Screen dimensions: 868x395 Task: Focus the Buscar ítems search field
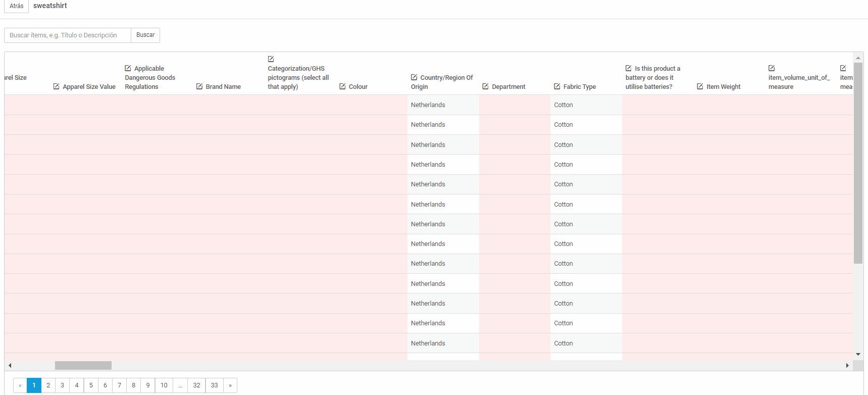68,35
